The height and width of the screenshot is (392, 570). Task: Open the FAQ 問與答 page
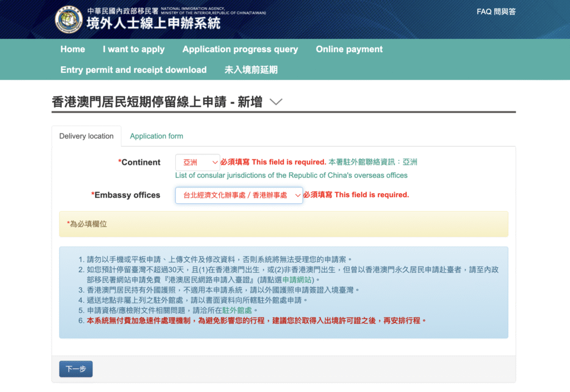(x=496, y=12)
